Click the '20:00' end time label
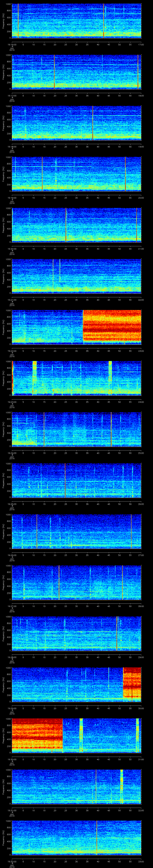The width and height of the screenshot is (153, 868). (141, 198)
